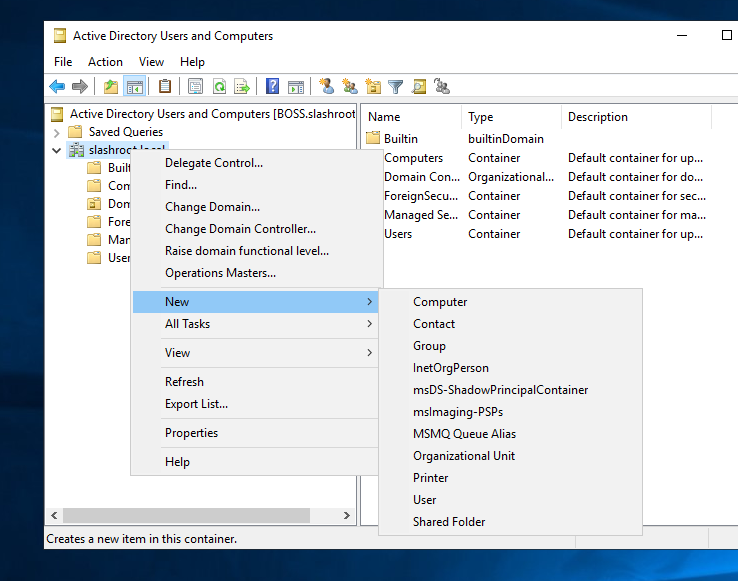Screen dimensions: 738x581
Task: Click Delegate Control in context menu
Action: coord(214,163)
